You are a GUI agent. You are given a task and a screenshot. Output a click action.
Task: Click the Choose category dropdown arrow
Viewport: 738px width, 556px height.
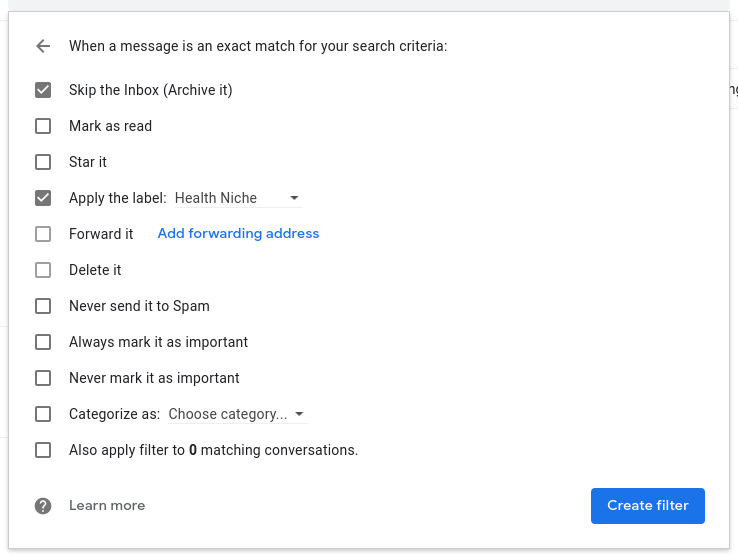click(300, 414)
